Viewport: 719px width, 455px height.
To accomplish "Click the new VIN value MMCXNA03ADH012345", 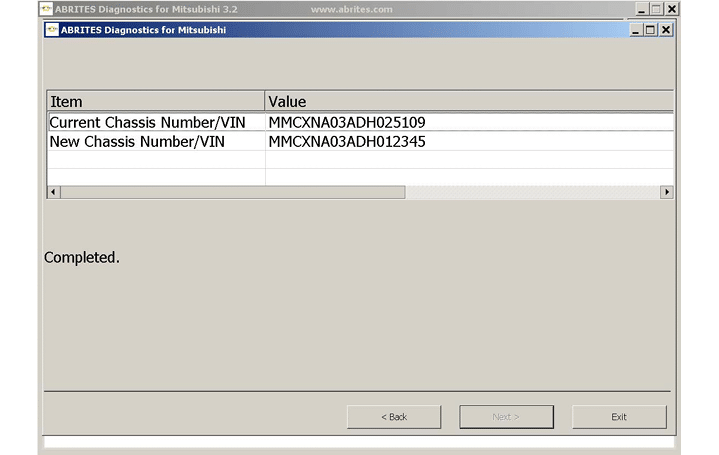I will click(x=347, y=142).
